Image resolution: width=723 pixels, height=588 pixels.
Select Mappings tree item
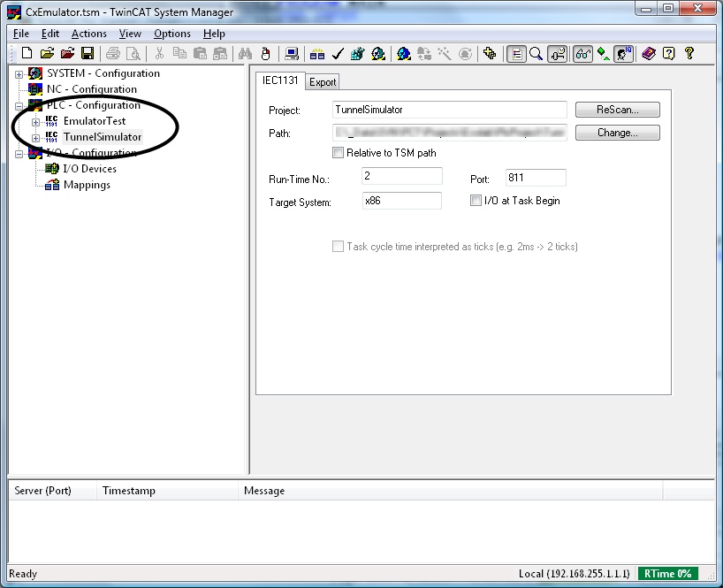(x=87, y=185)
